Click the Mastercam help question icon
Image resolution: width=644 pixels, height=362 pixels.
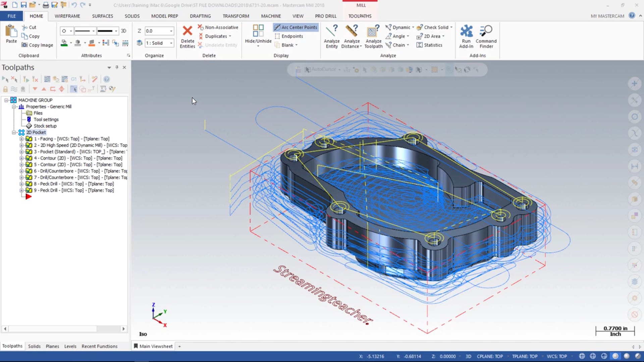tap(632, 16)
